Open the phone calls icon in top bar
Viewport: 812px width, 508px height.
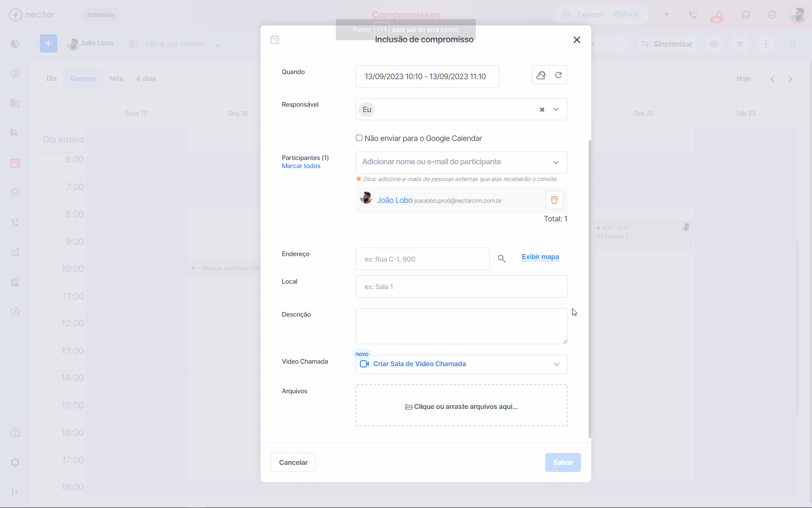pos(693,15)
